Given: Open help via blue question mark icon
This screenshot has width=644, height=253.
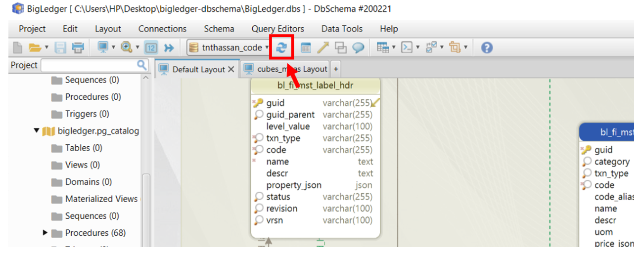Looking at the screenshot, I should 487,47.
